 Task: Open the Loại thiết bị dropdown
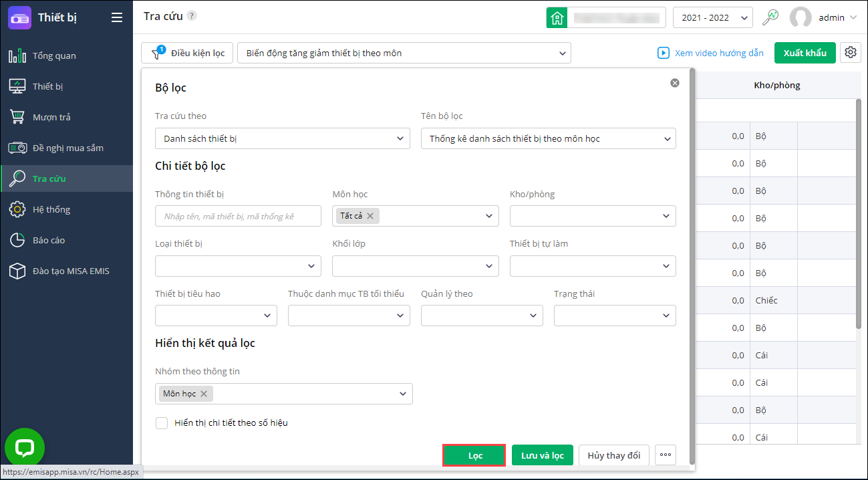pyautogui.click(x=238, y=266)
